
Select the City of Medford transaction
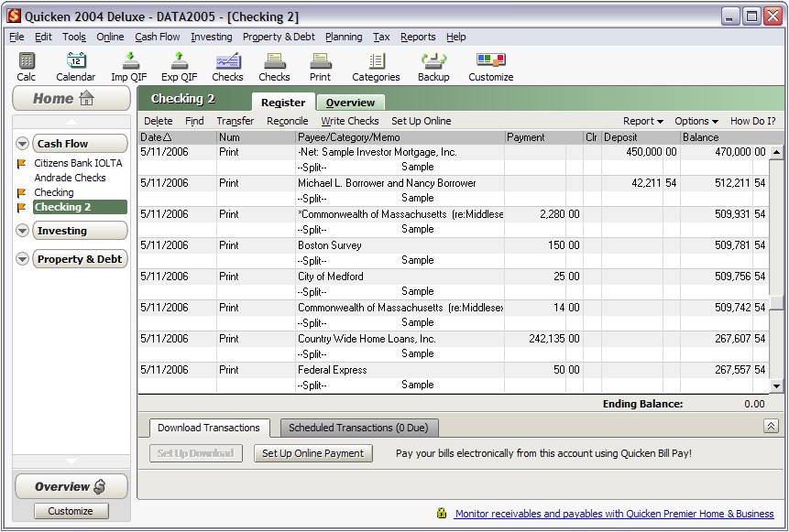(453, 284)
